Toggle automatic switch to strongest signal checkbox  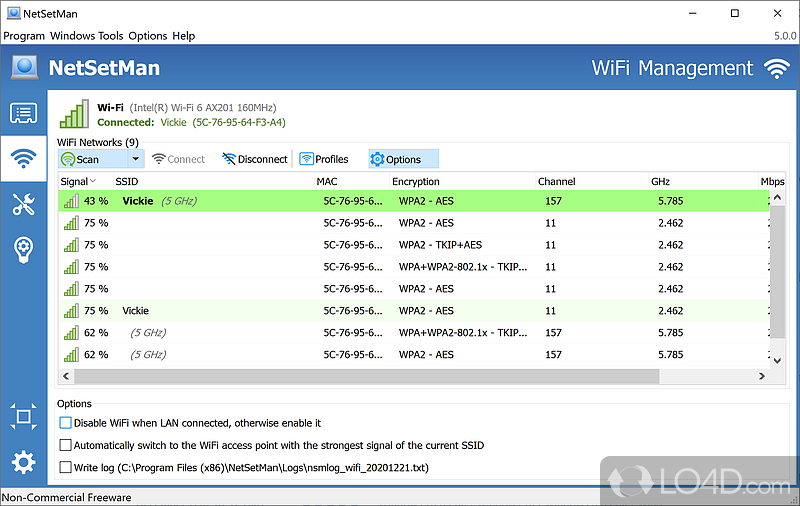pos(66,445)
